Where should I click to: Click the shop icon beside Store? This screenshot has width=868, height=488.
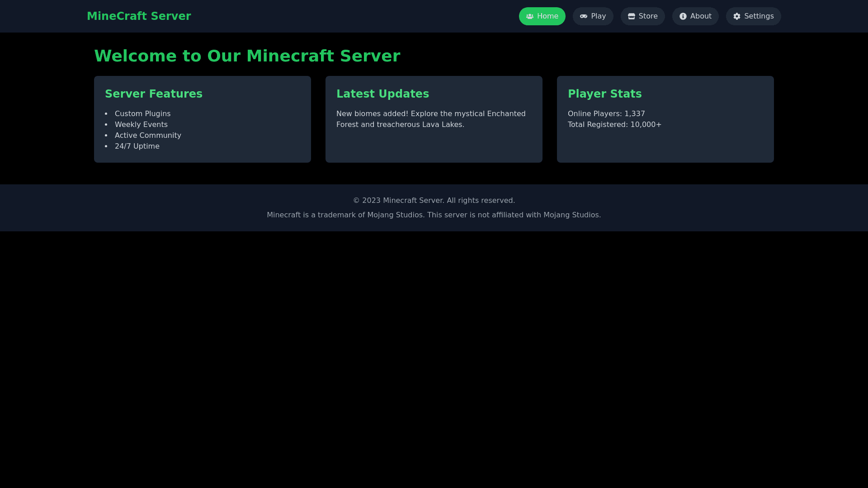[632, 16]
